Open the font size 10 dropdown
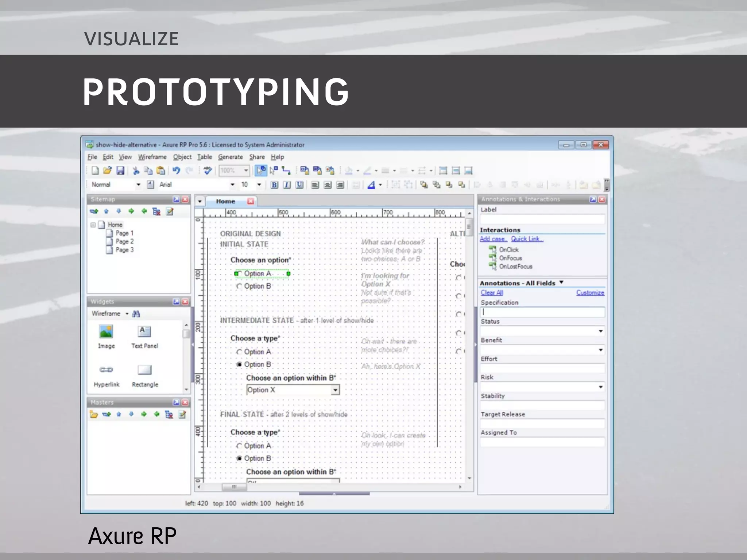Viewport: 747px width, 560px height. pyautogui.click(x=259, y=185)
